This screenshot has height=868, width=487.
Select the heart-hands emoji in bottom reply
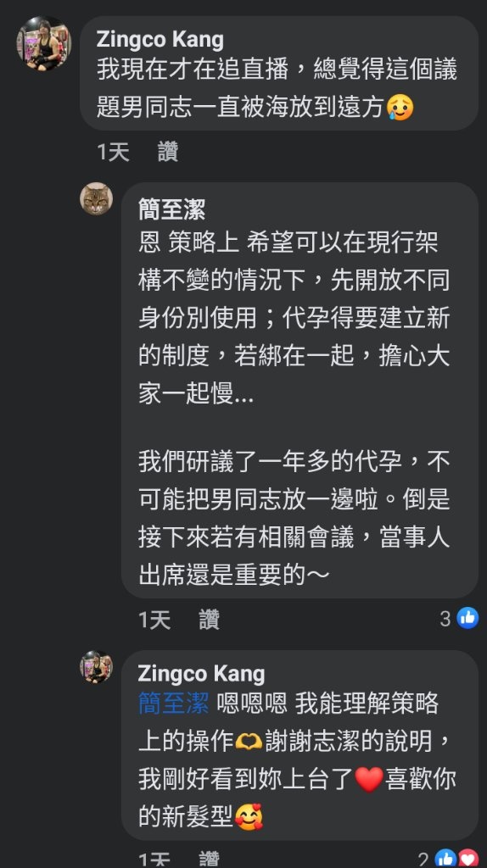249,742
